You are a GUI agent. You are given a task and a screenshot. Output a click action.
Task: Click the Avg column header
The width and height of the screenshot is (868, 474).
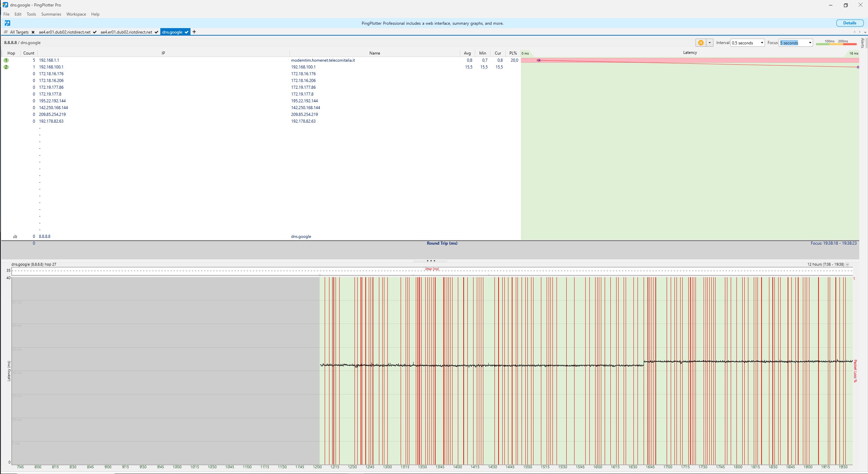467,53
